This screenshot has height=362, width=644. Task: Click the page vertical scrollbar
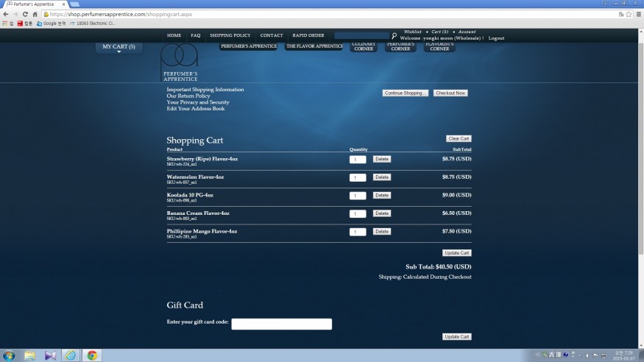[x=641, y=150]
